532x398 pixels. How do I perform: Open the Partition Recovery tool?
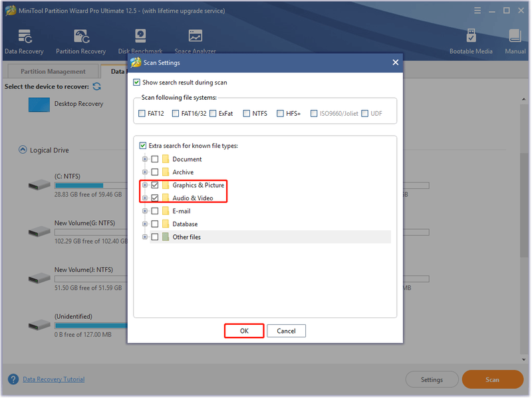[80, 41]
